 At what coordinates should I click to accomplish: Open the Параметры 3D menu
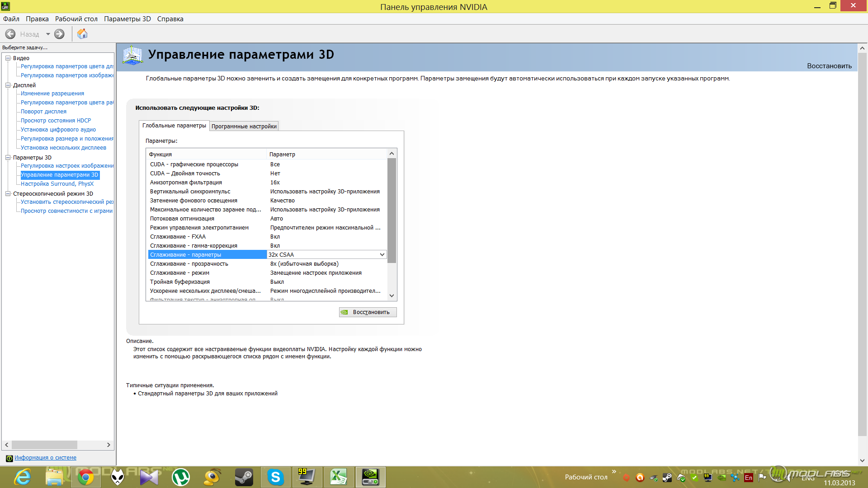127,19
